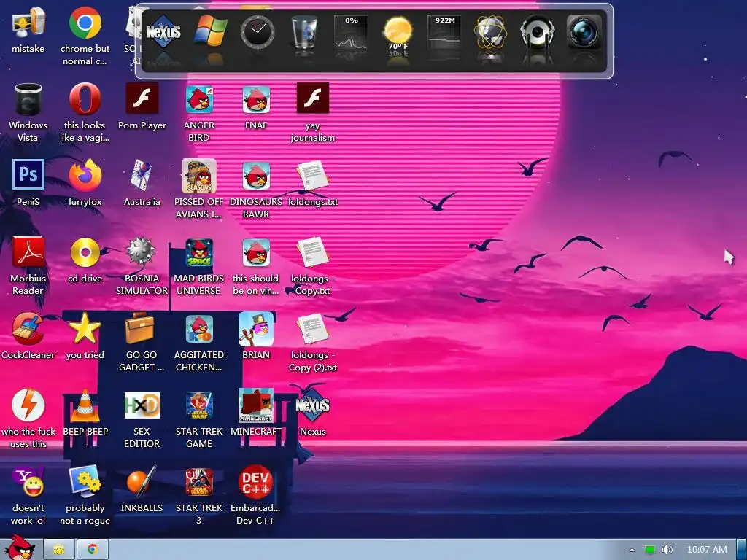Open the volume speaker tray icon
Image resolution: width=747 pixels, height=560 pixels.
point(667,550)
